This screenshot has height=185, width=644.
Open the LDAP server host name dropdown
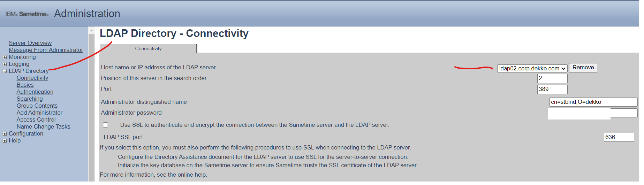[x=532, y=68]
